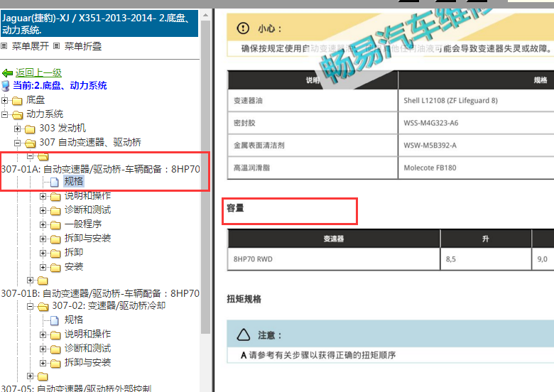Click the 一般程序 folder icon
554x392 pixels.
55,225
